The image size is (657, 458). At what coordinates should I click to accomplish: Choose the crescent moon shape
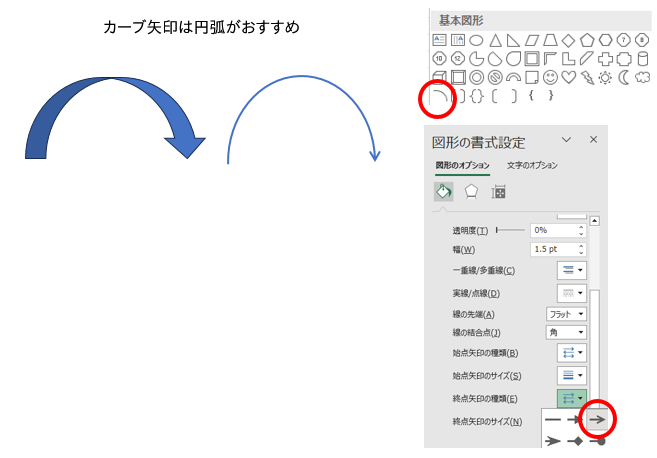[x=624, y=78]
